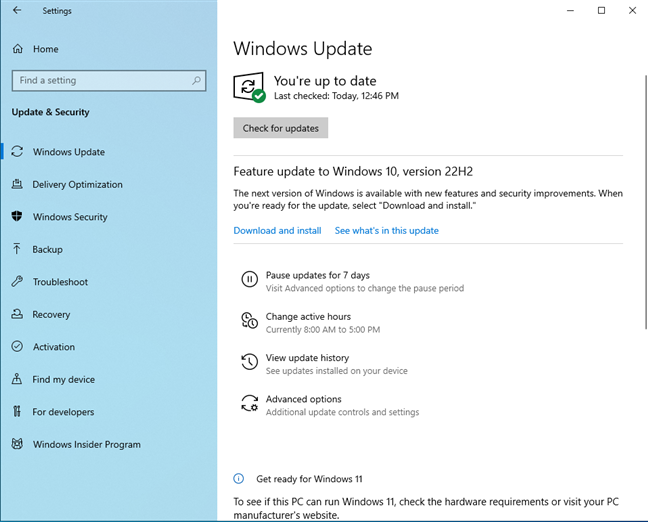Open See what's in this update
Viewport: 648px width, 522px height.
[386, 230]
